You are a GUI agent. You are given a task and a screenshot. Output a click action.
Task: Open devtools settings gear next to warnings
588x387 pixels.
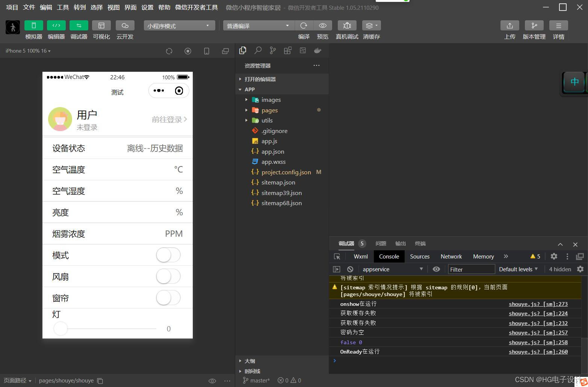coord(554,256)
